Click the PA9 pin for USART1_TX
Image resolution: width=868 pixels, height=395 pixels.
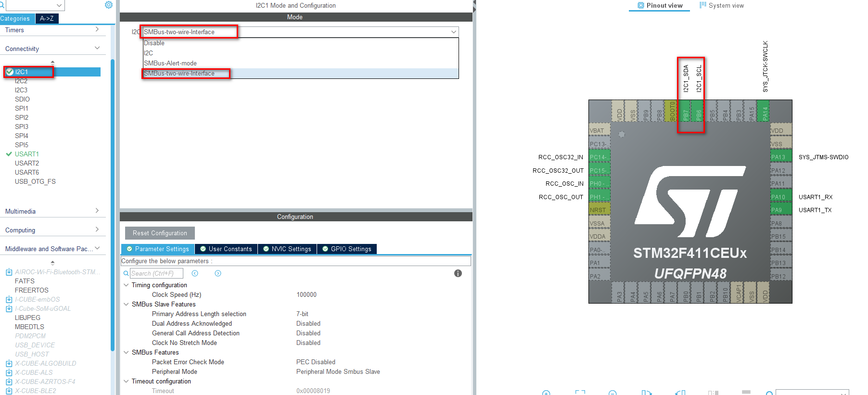(x=781, y=210)
